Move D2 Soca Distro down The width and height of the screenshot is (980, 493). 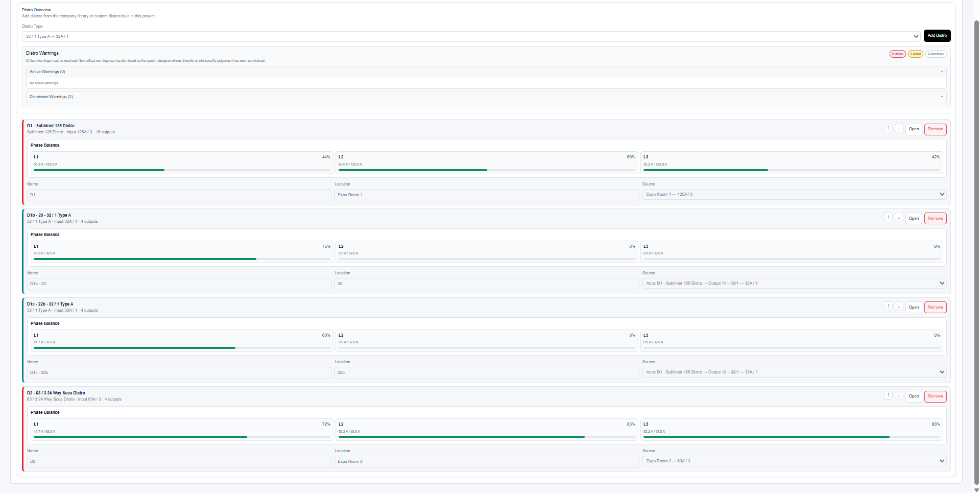[x=899, y=395]
